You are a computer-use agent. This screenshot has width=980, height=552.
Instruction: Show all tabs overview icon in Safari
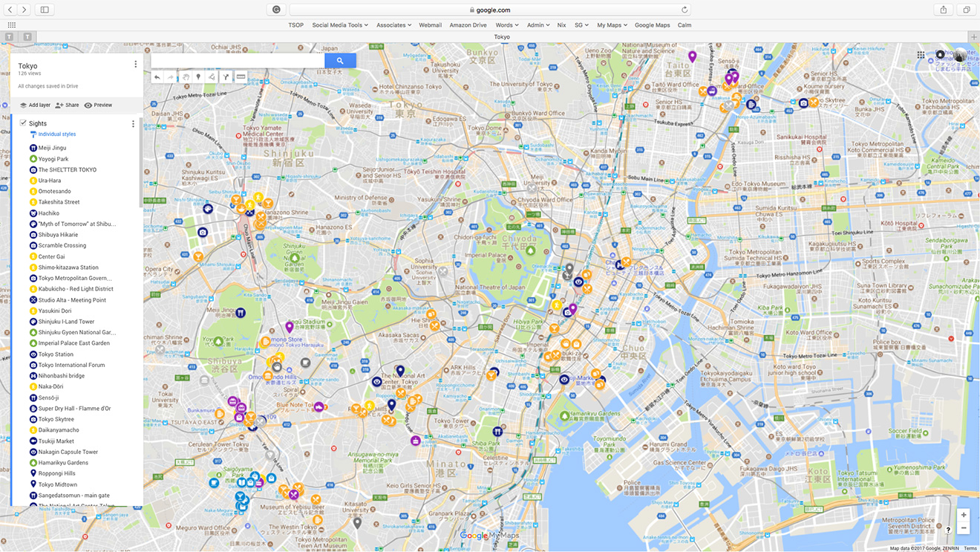tap(967, 10)
